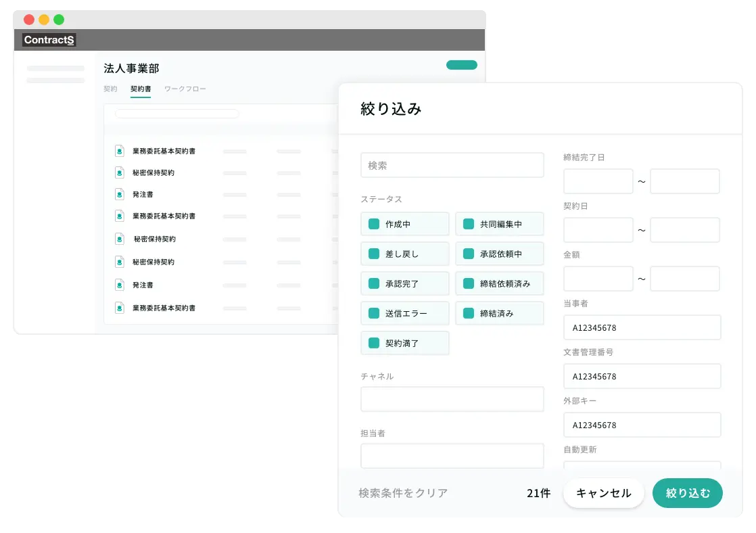Click the search bar in contract list
756x533 pixels.
(x=177, y=114)
